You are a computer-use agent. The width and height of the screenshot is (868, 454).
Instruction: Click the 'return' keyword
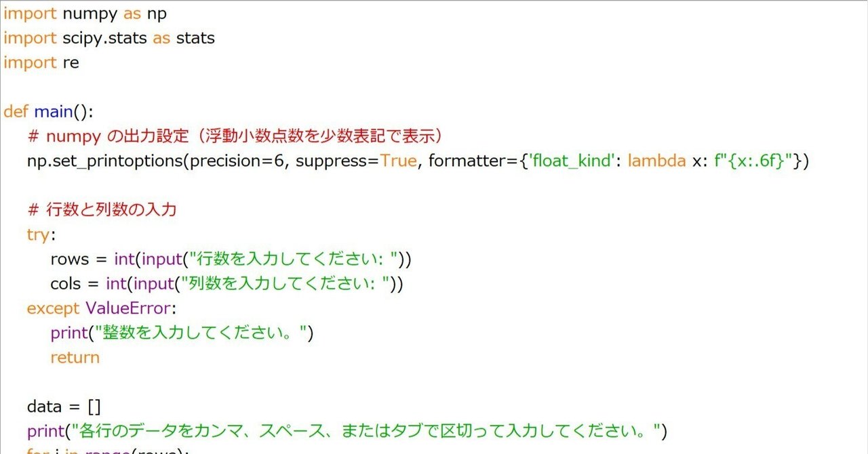pyautogui.click(x=75, y=358)
